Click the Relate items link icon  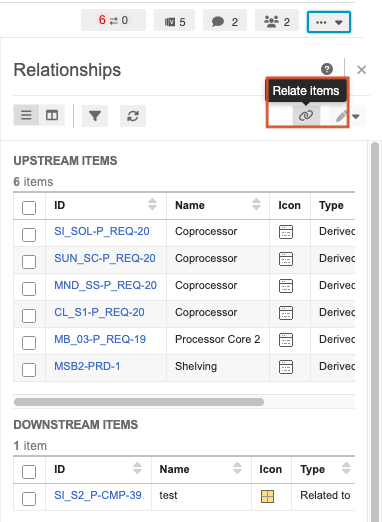click(306, 116)
